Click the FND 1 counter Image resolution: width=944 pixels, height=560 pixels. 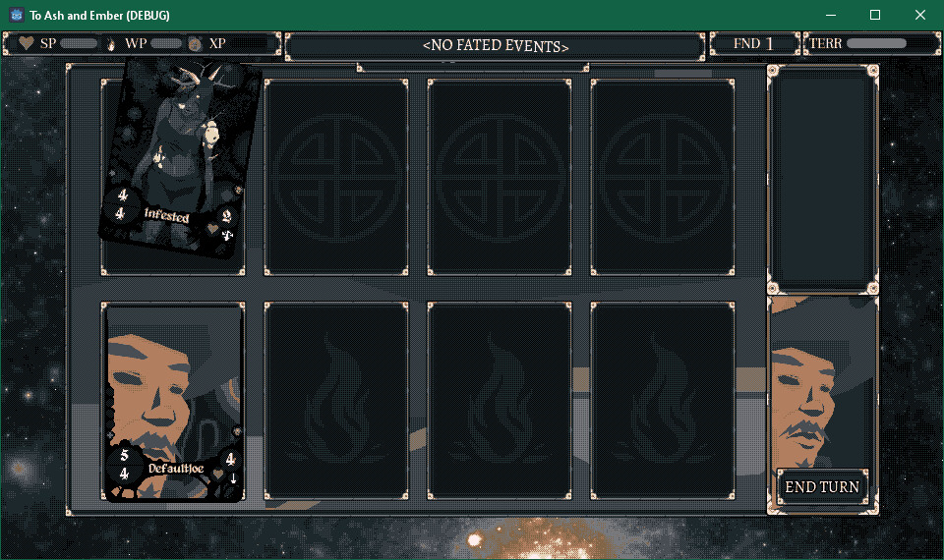coord(755,44)
